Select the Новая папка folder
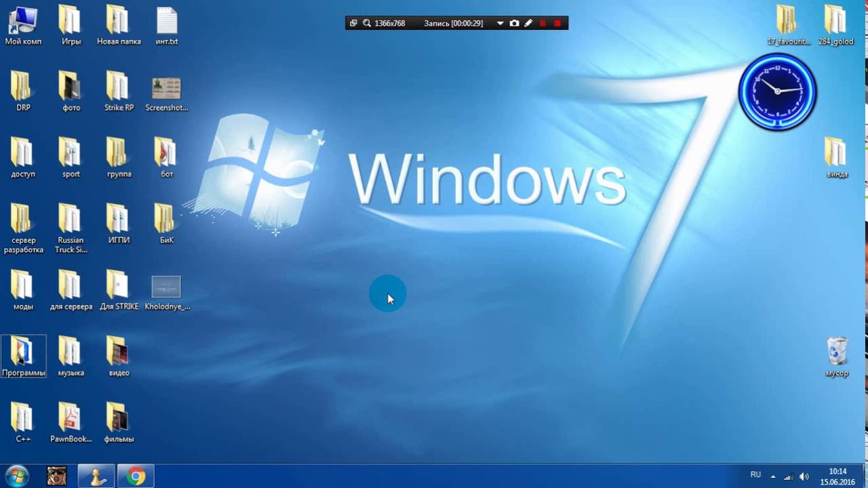 [119, 26]
